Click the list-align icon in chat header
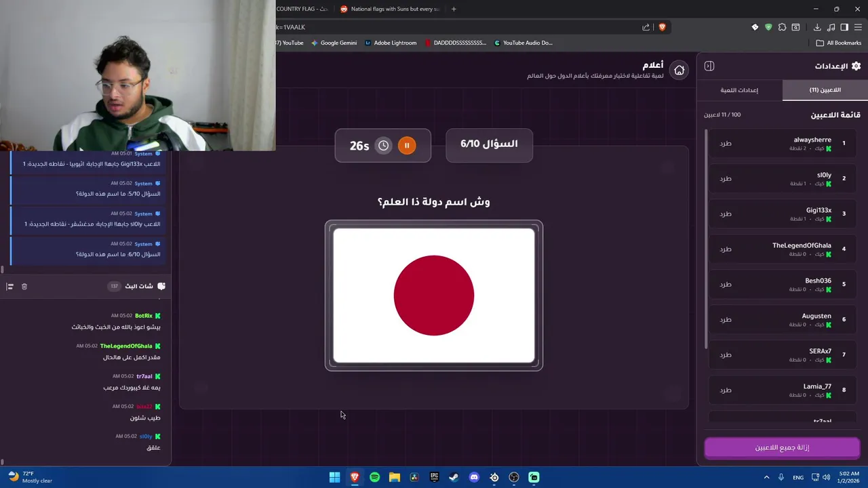The width and height of the screenshot is (868, 488). click(x=9, y=287)
